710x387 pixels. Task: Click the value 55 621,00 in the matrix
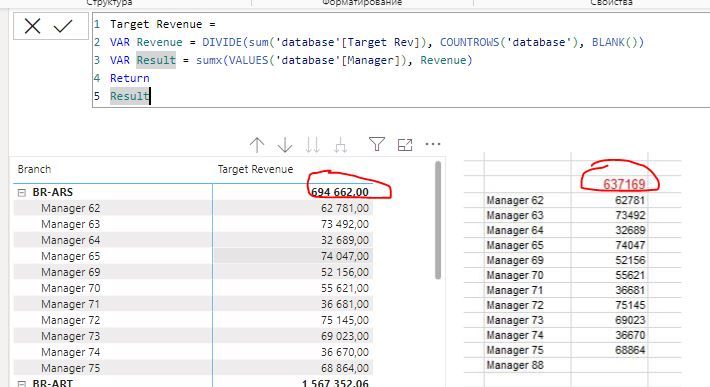point(345,288)
